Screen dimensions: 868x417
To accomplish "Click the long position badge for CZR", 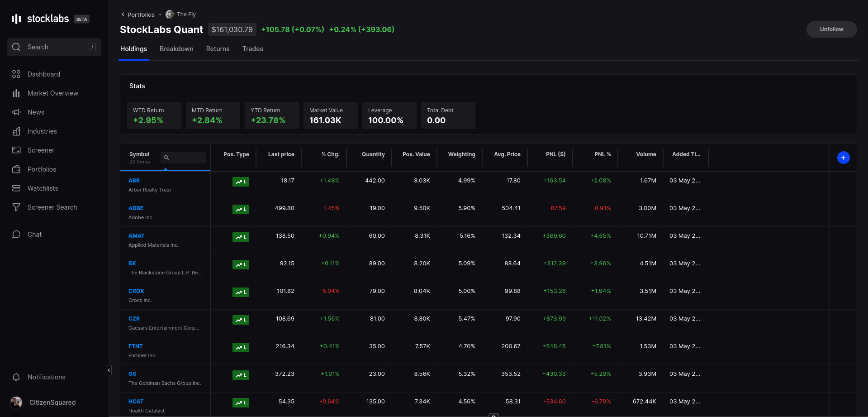I will pyautogui.click(x=241, y=320).
